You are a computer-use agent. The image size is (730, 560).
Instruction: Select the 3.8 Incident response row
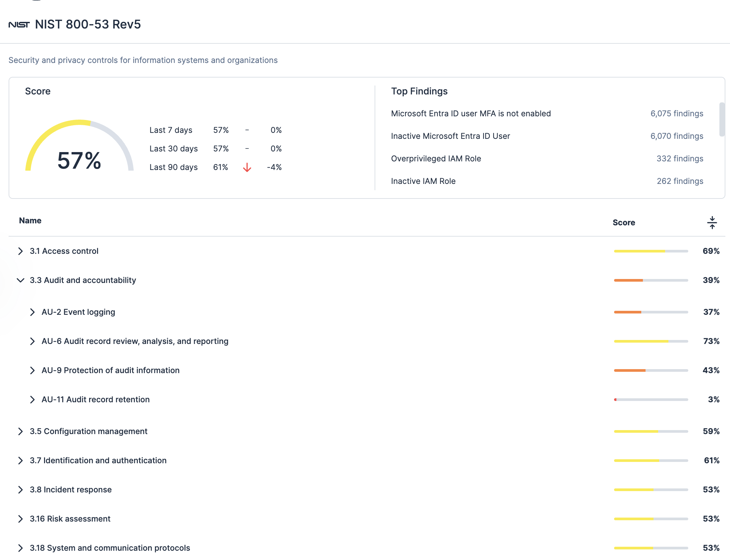click(71, 490)
